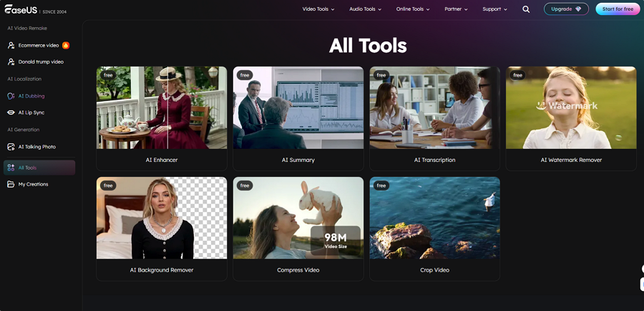Click the AI Background Remover thumbnail image

[x=162, y=218]
